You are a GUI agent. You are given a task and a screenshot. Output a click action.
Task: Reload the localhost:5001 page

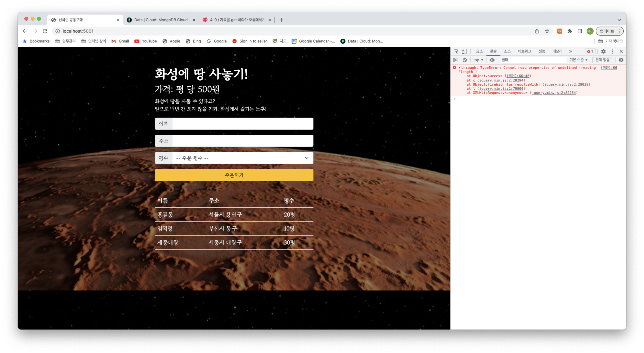pyautogui.click(x=45, y=31)
